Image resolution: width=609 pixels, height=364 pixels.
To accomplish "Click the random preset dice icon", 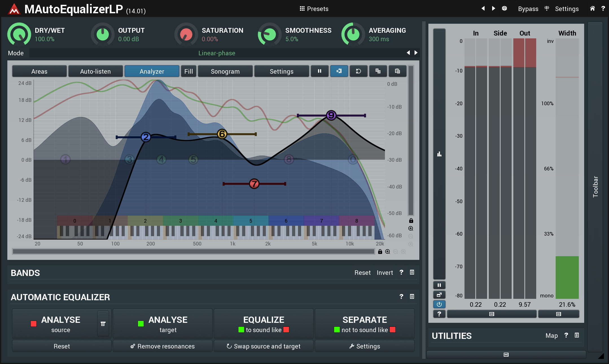I will [x=504, y=8].
